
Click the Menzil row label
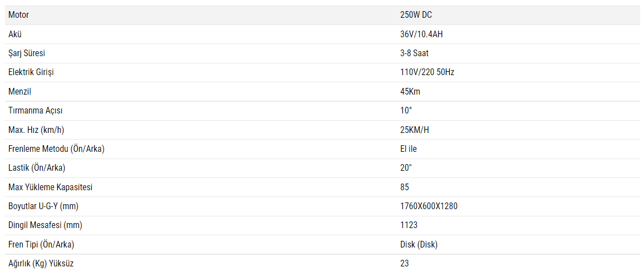[x=19, y=92]
